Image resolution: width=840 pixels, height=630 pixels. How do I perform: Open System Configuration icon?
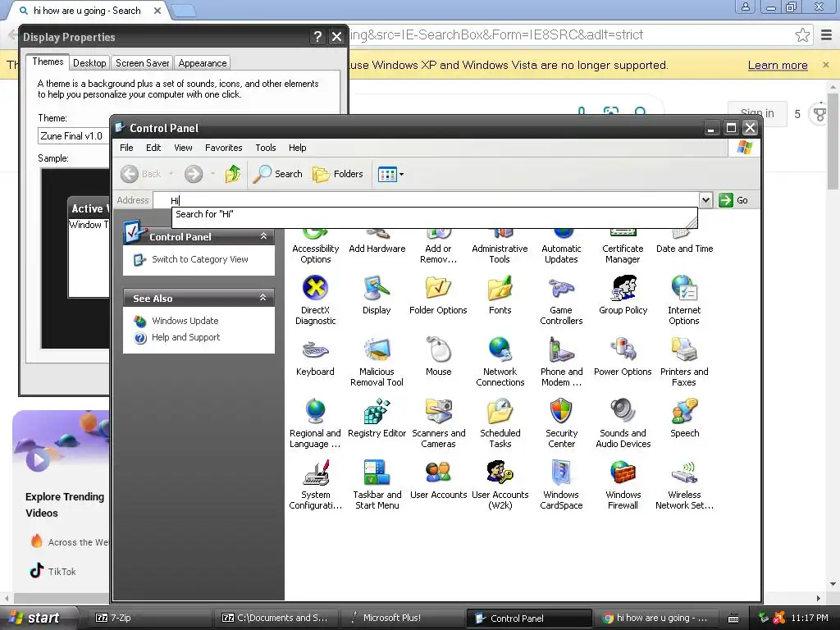click(x=315, y=473)
